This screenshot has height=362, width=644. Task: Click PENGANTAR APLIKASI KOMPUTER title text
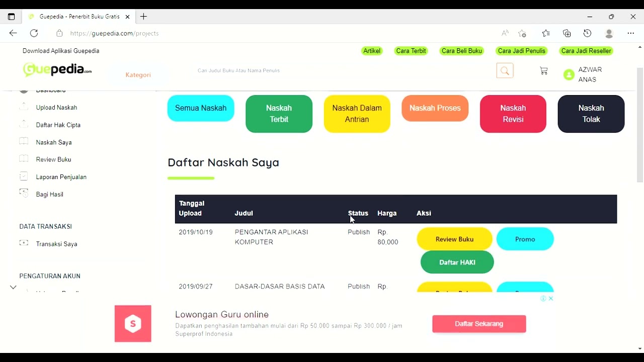[272, 237]
